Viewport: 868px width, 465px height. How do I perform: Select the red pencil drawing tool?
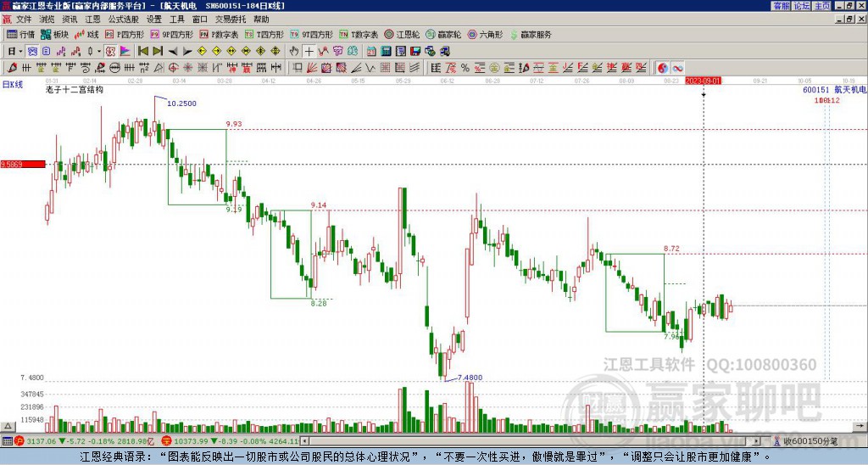[x=12, y=68]
